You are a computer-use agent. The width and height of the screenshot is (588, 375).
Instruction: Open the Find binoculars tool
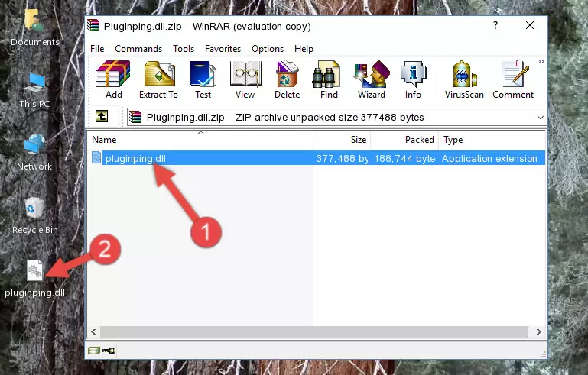click(x=329, y=79)
